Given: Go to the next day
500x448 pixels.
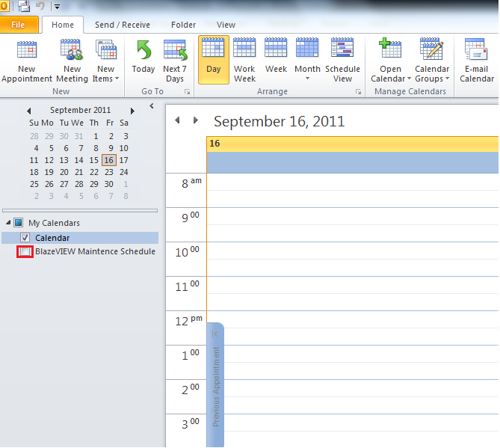Looking at the screenshot, I should [x=196, y=120].
